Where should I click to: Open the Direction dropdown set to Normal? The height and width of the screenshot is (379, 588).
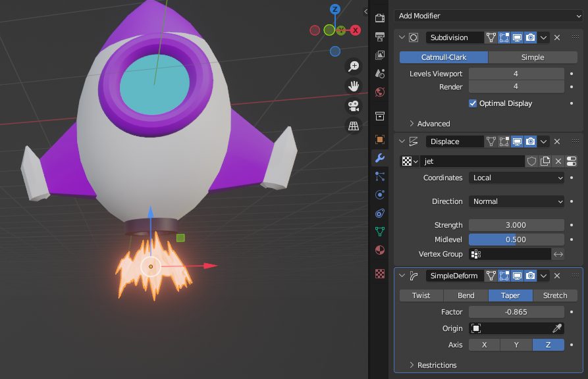click(517, 201)
